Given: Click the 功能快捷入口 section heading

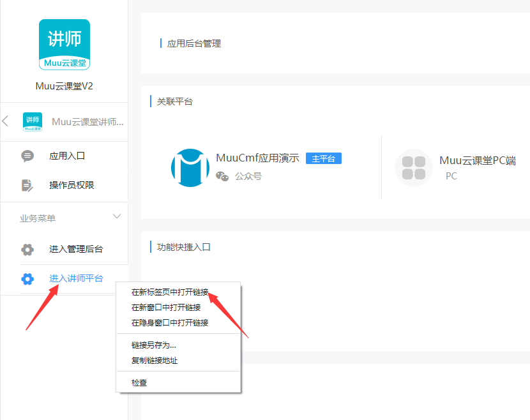Looking at the screenshot, I should [x=183, y=247].
